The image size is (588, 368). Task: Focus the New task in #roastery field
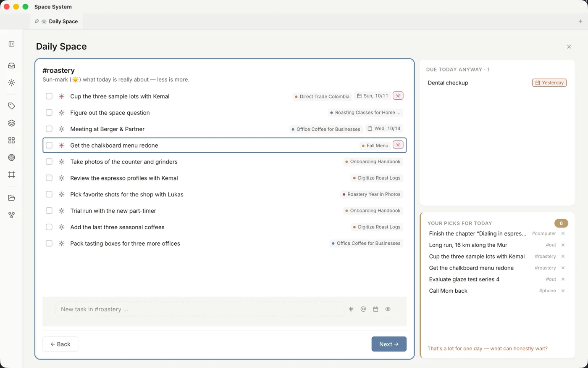click(199, 309)
